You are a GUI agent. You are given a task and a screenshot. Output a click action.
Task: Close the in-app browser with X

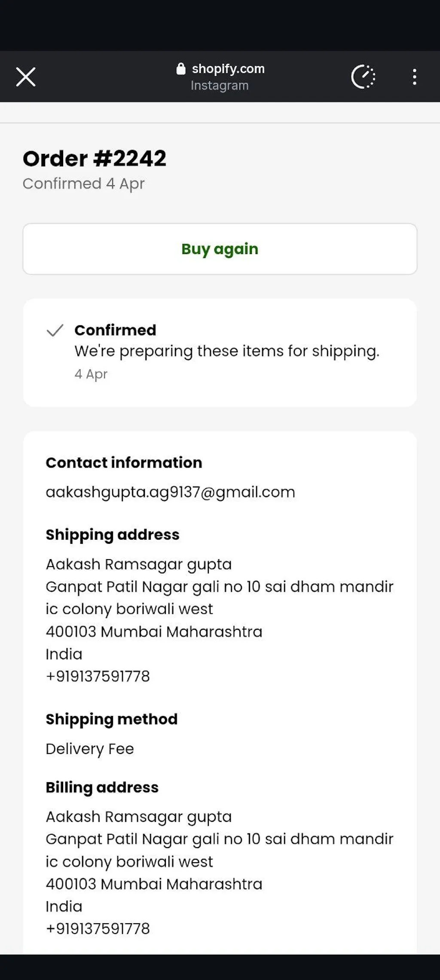point(26,77)
